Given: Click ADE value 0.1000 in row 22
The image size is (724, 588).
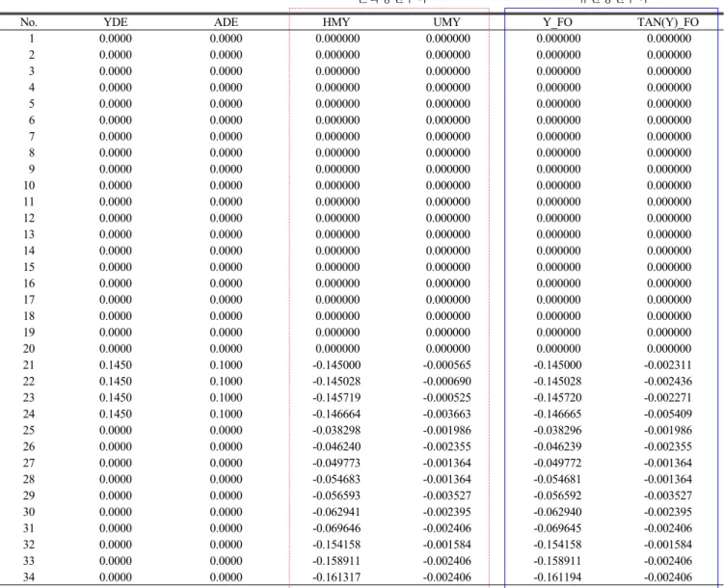Looking at the screenshot, I should coord(226,381).
